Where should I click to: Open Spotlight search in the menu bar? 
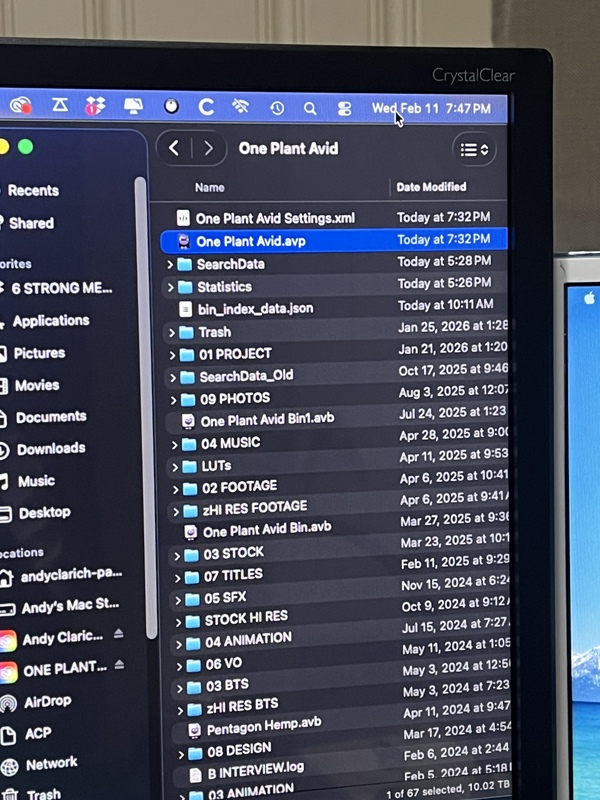coord(310,107)
